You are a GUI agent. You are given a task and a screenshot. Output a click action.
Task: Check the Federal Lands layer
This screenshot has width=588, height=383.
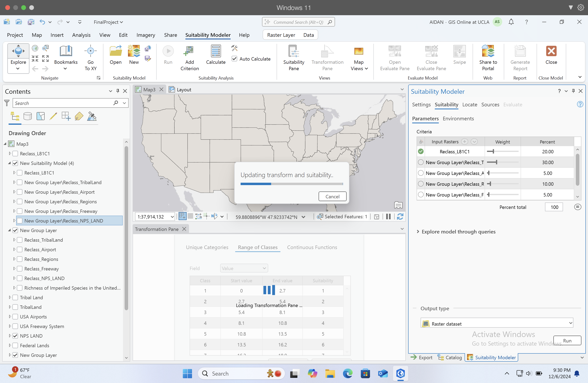tap(15, 345)
